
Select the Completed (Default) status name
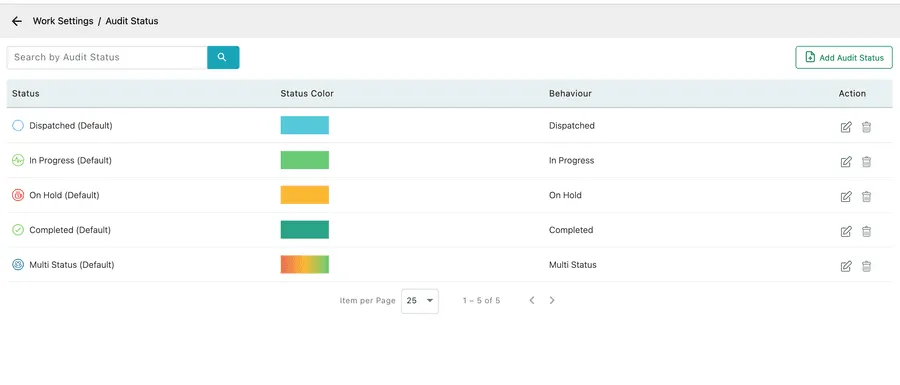70,230
